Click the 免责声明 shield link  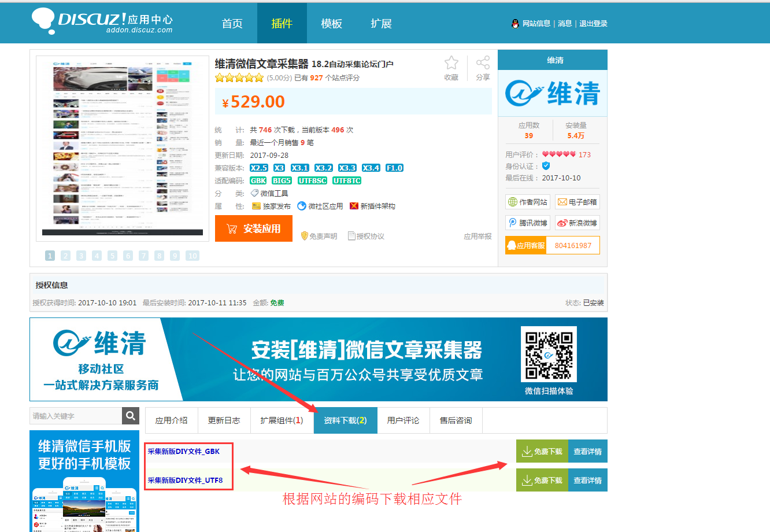319,236
